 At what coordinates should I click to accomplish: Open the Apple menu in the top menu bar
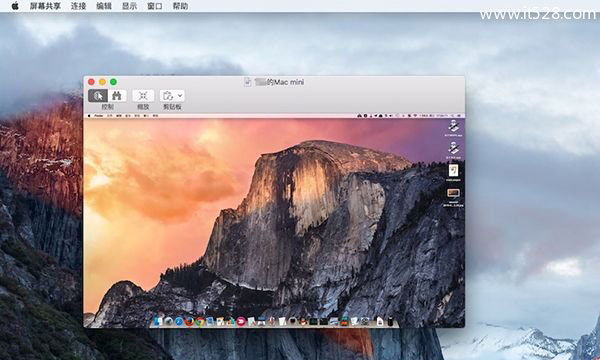(15, 6)
